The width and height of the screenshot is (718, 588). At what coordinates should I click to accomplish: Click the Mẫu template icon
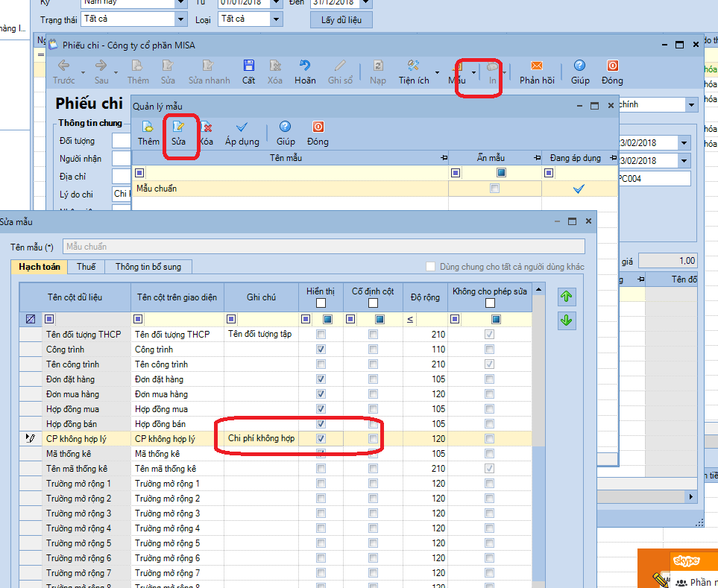click(x=458, y=67)
